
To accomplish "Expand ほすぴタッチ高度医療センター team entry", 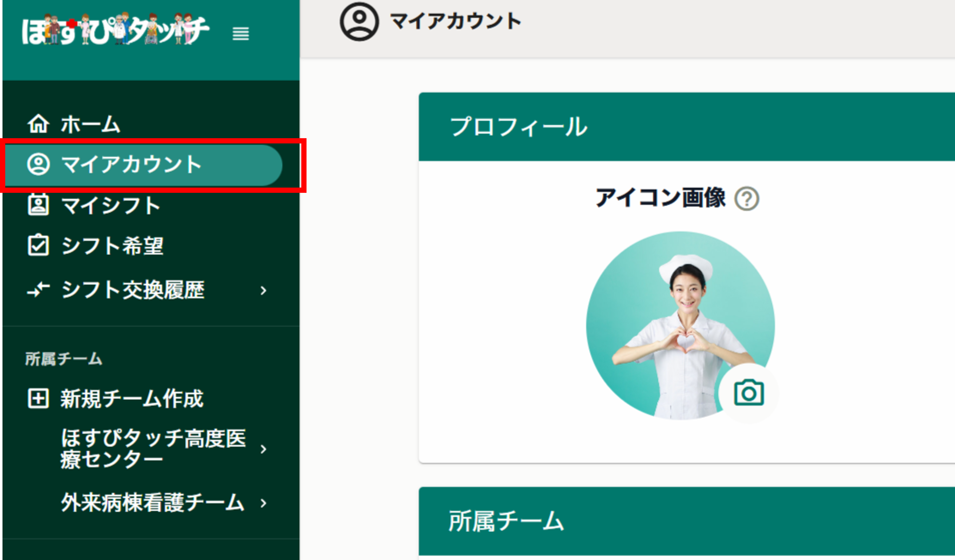I will (264, 449).
